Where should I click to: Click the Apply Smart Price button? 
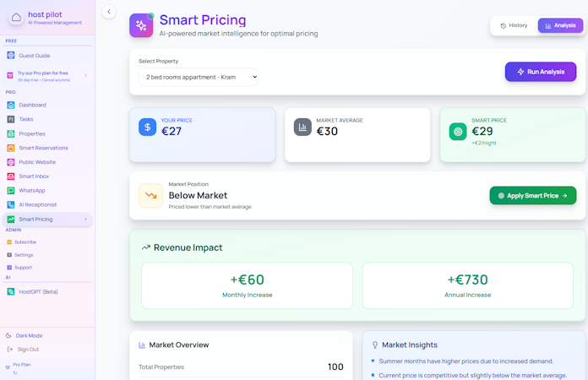click(533, 195)
